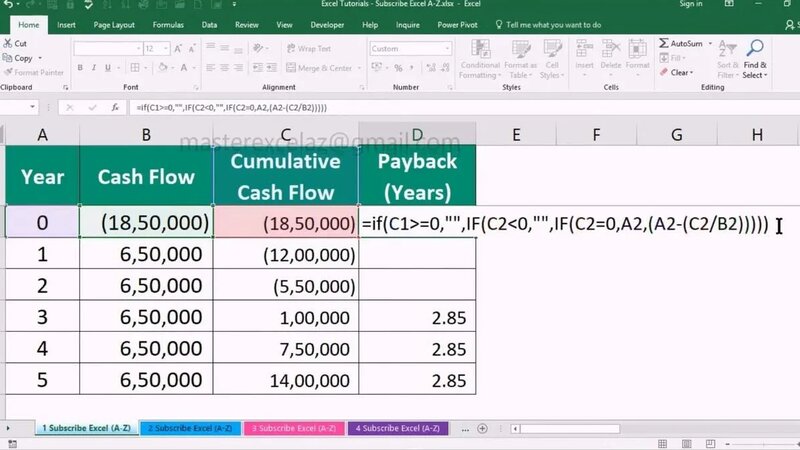Viewport: 800px width, 450px height.
Task: Open the Cell Styles gallery
Action: point(552,59)
